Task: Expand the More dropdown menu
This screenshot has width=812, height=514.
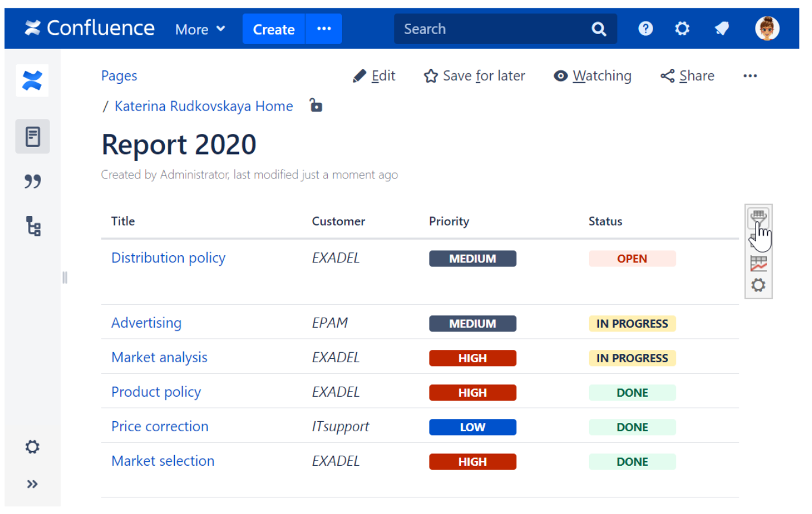Action: [x=200, y=29]
